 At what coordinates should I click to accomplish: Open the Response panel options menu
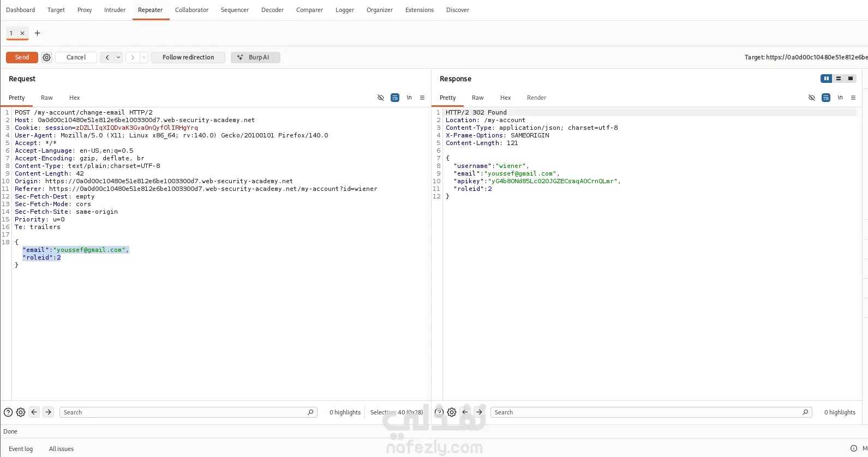[853, 98]
